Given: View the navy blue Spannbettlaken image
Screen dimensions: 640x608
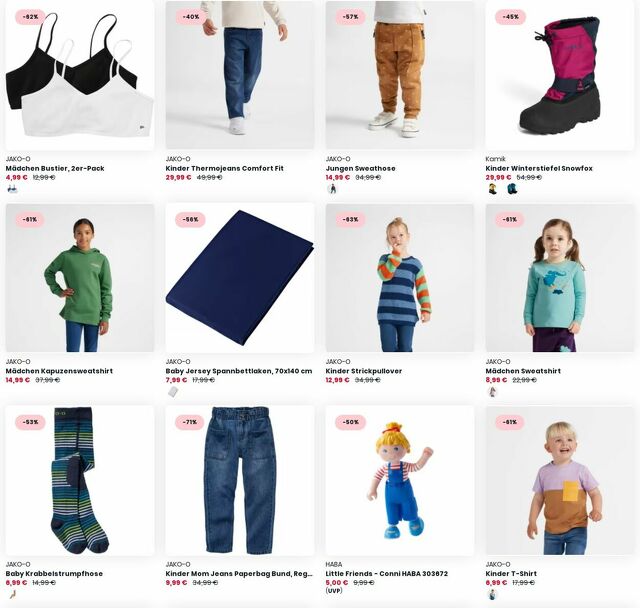Looking at the screenshot, I should (240, 278).
